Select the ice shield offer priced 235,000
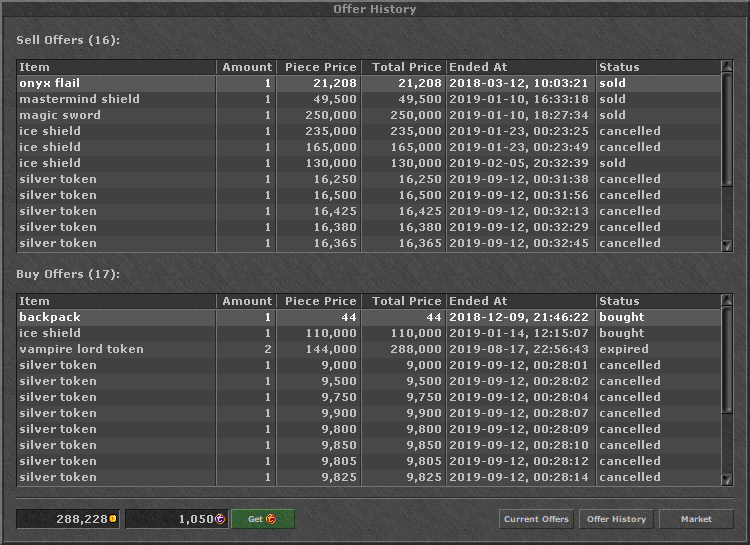The width and height of the screenshot is (750, 545). (369, 131)
